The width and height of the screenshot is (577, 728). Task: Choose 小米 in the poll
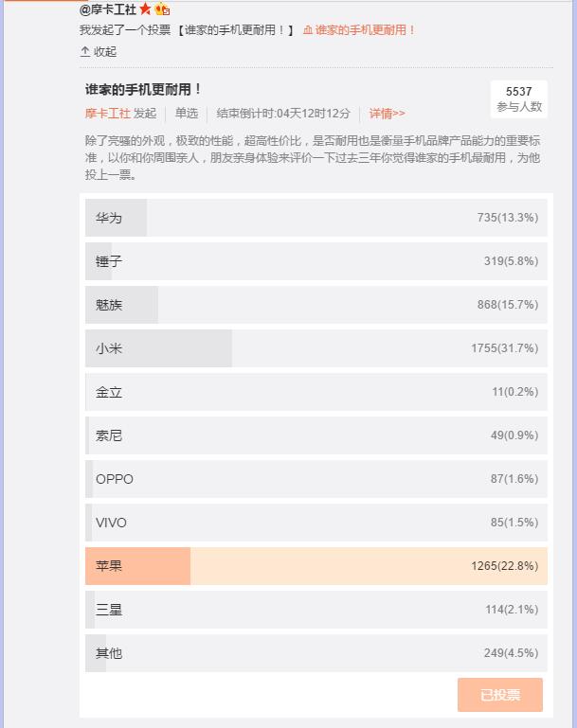pos(316,348)
